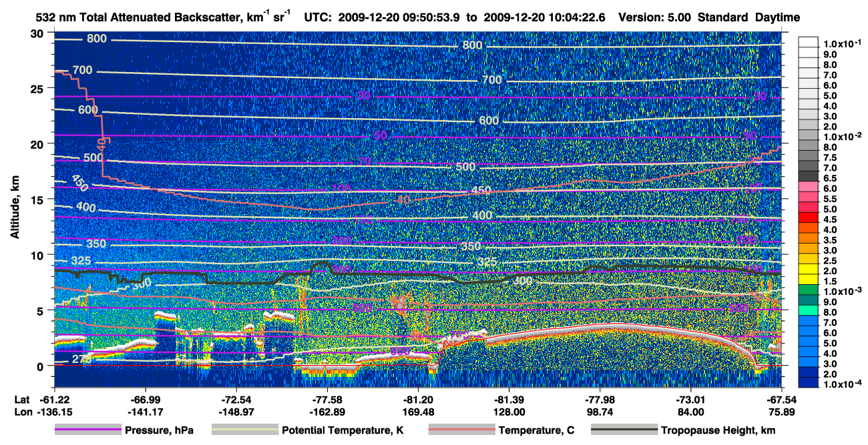Image resolution: width=868 pixels, height=445 pixels.
Task: Select the start time '2009-12-20 09:50:53.9'
Action: click(x=400, y=18)
